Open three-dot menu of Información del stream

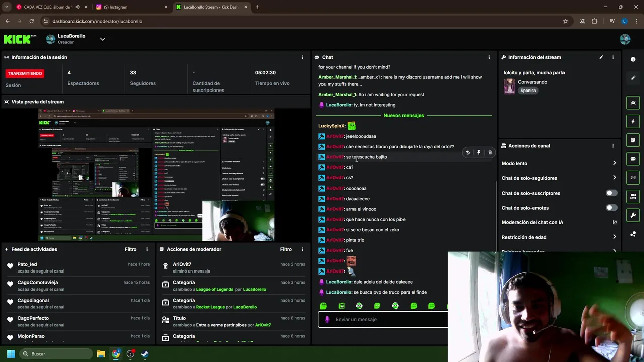tap(613, 57)
